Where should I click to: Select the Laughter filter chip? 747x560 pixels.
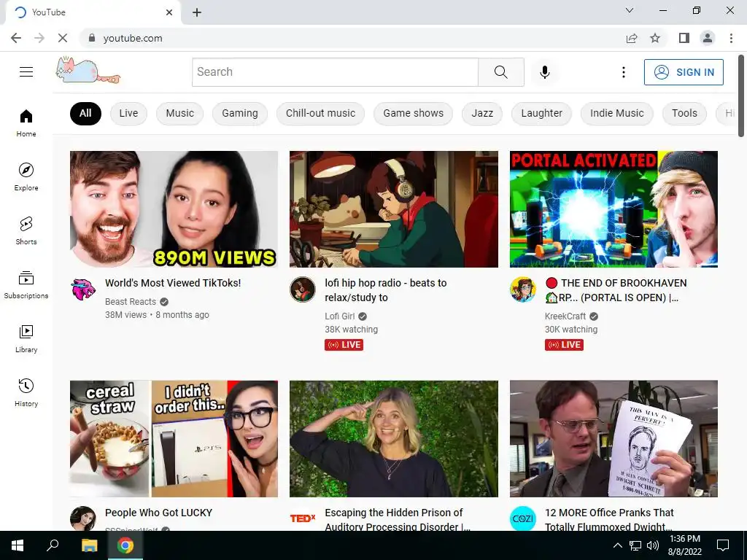[541, 113]
